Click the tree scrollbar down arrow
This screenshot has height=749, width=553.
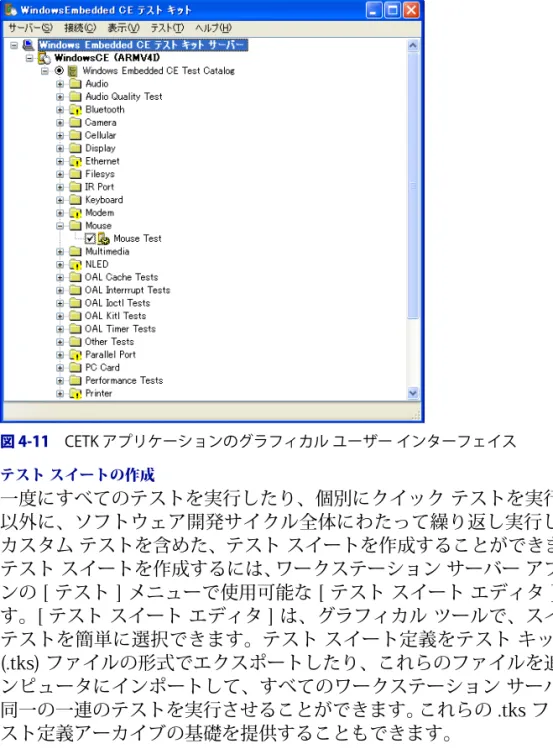pyautogui.click(x=413, y=394)
